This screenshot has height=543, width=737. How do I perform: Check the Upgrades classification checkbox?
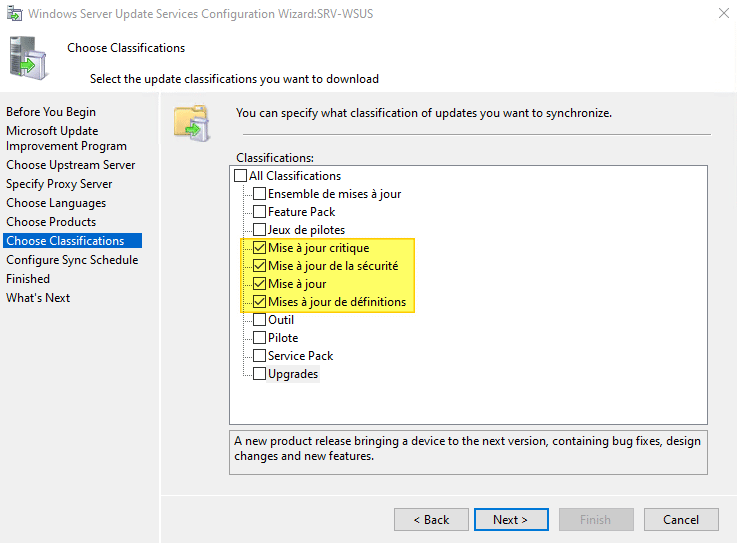tap(259, 374)
